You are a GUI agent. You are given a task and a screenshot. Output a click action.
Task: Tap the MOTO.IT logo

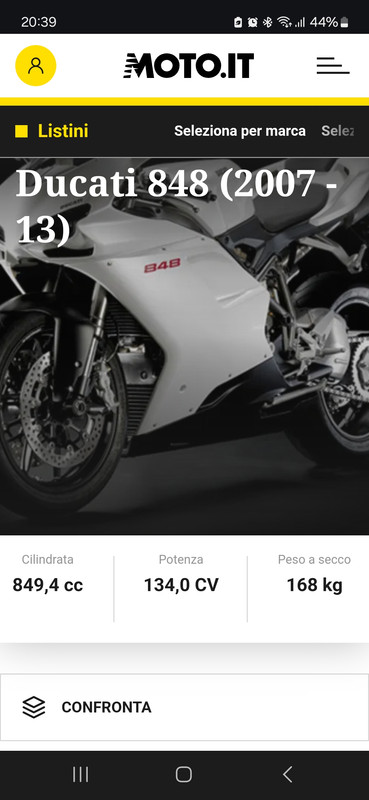pyautogui.click(x=188, y=65)
